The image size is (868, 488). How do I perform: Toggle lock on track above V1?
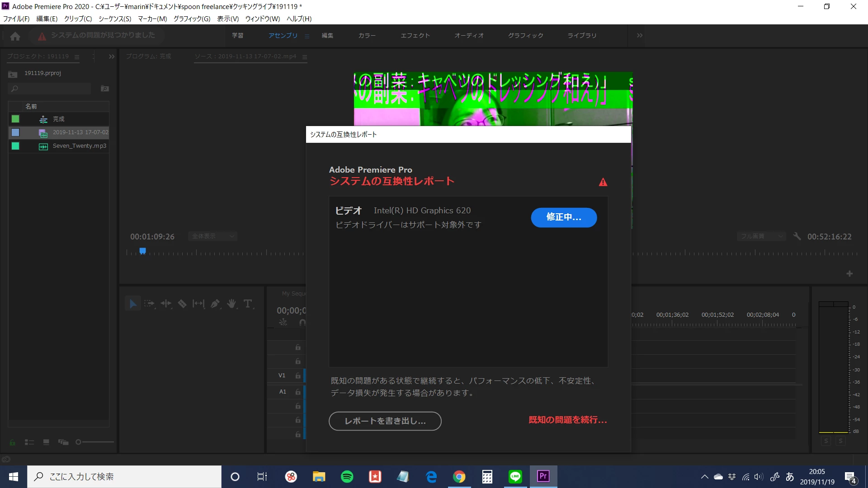[298, 361]
